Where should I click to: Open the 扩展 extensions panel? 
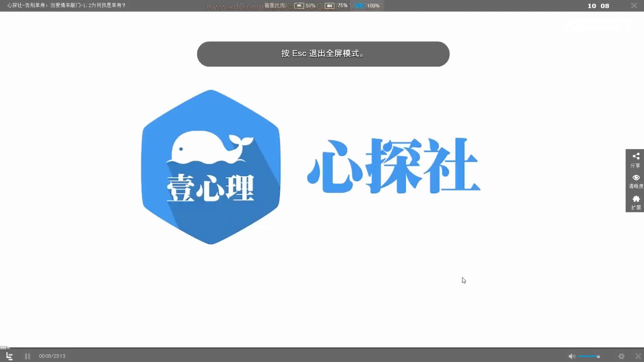(x=636, y=203)
